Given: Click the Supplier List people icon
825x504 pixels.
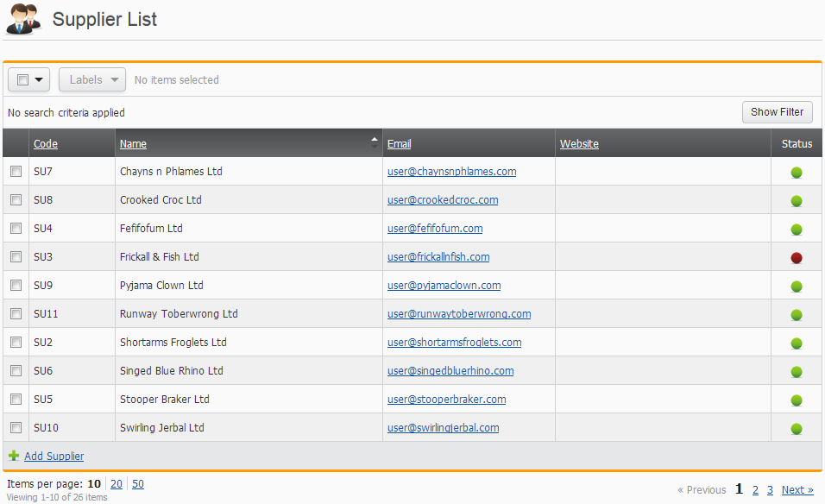Looking at the screenshot, I should (x=23, y=19).
